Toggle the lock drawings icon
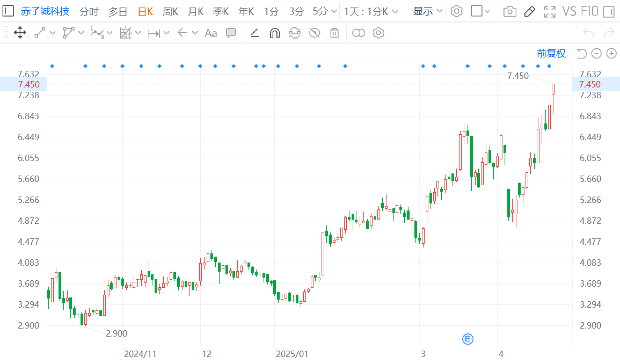620x364 pixels. coord(295,33)
